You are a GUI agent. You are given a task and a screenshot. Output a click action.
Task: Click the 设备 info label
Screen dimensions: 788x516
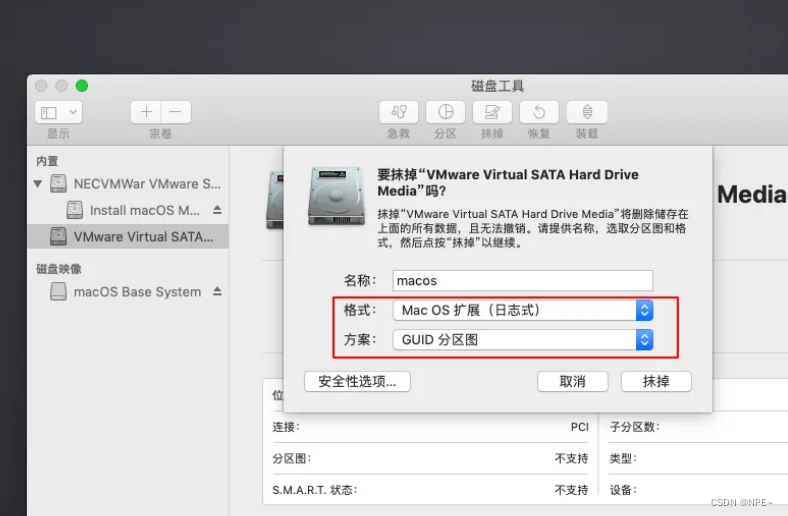tap(623, 490)
